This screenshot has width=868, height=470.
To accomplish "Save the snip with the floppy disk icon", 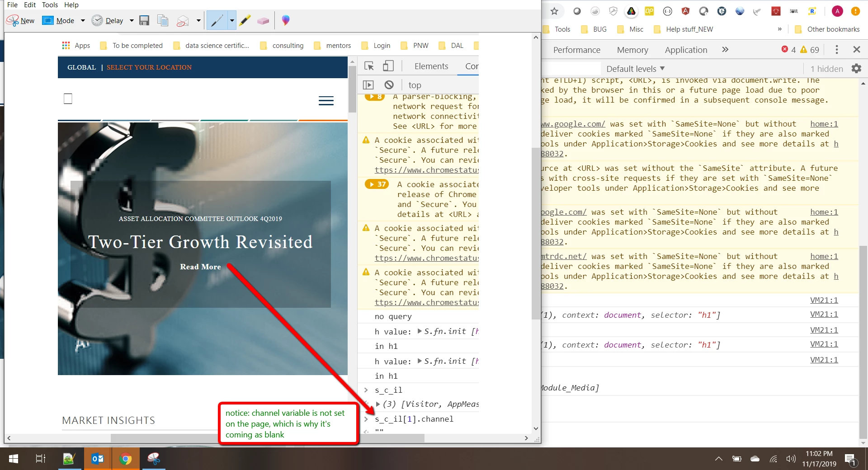I will coord(144,21).
